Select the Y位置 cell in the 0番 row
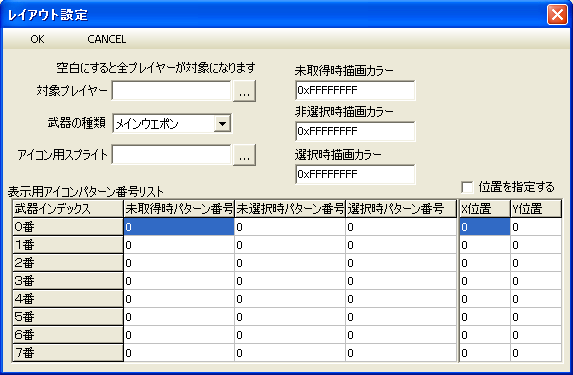 pyautogui.click(x=536, y=227)
